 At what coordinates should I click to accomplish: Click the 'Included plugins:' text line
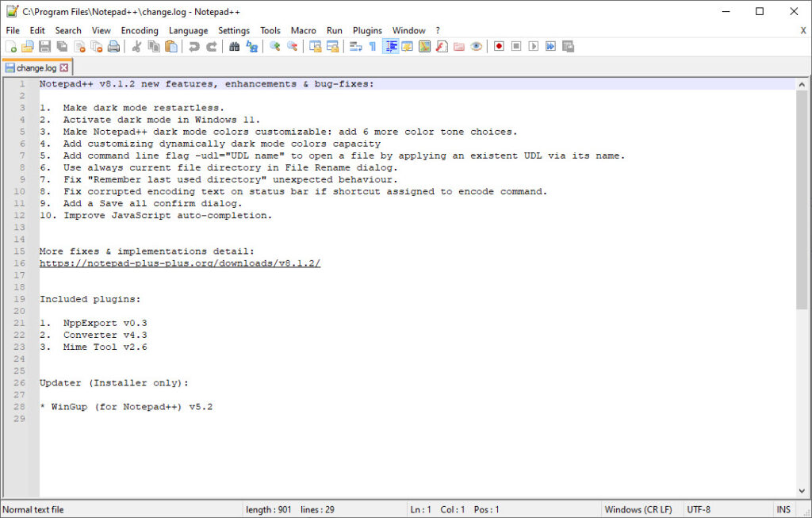[x=90, y=299]
